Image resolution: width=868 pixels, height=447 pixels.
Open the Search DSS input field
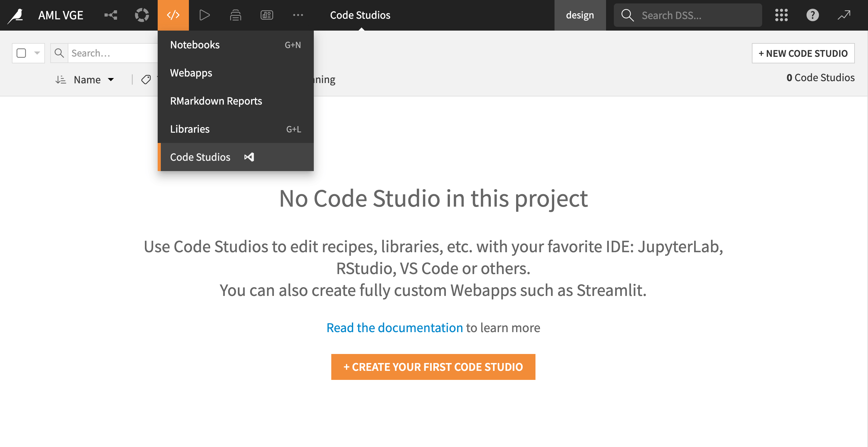pos(688,15)
